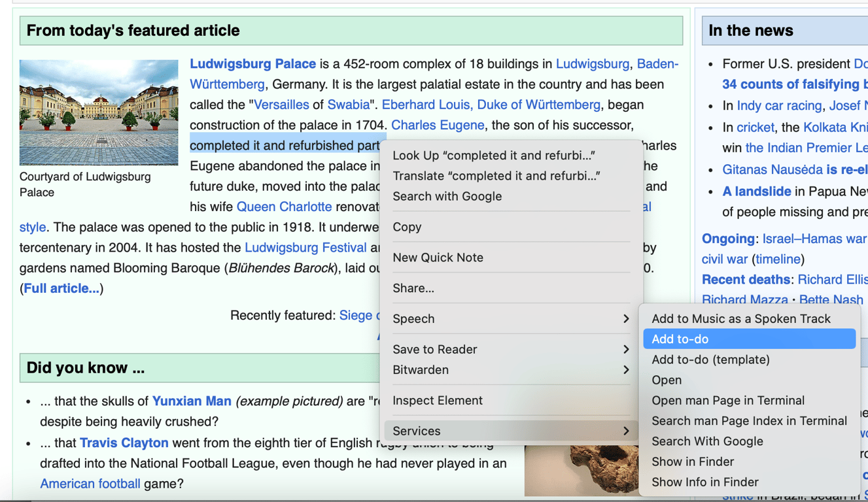Open the 34 counts of falsifying link
Image resolution: width=868 pixels, height=502 pixels.
[x=795, y=84]
